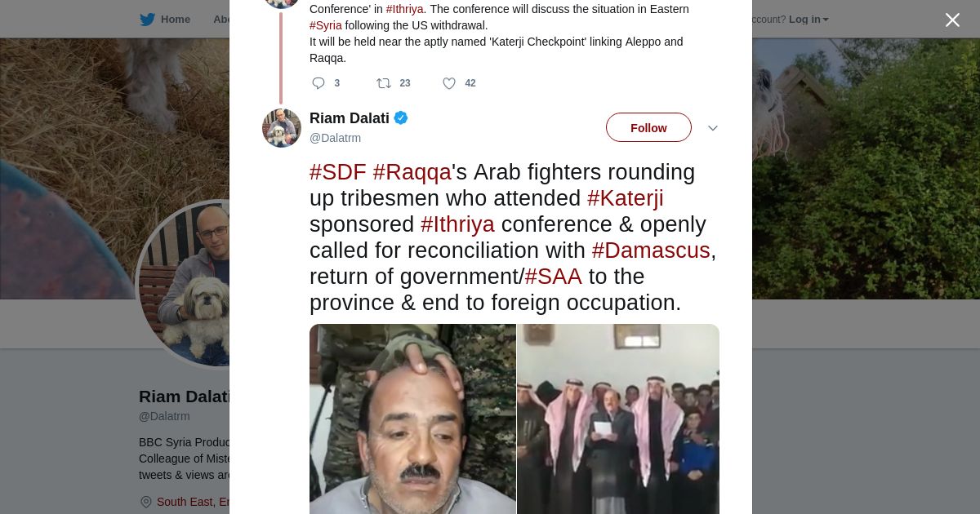Viewport: 980px width, 514px height.
Task: Open the #Ithriya hashtag in parent tweet
Action: (x=405, y=9)
